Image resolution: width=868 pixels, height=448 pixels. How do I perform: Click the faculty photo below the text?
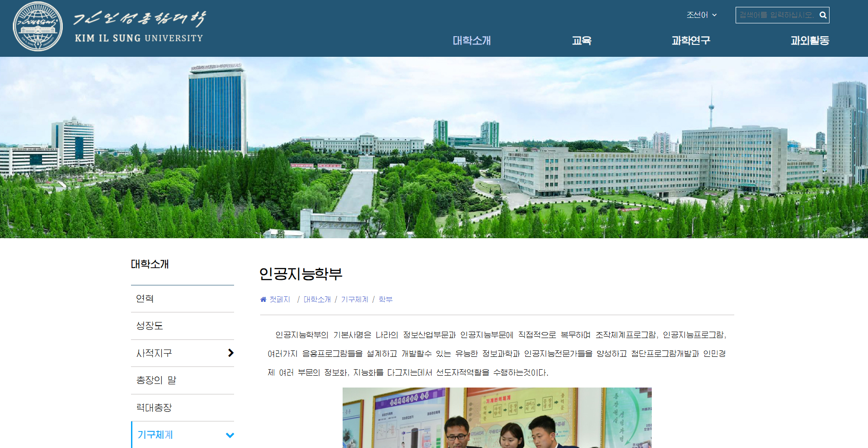[497, 418]
